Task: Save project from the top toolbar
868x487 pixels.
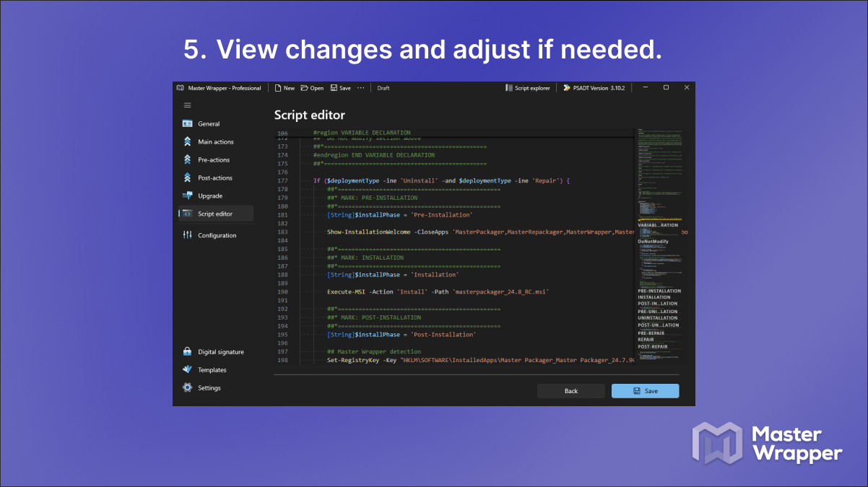Action: 340,88
